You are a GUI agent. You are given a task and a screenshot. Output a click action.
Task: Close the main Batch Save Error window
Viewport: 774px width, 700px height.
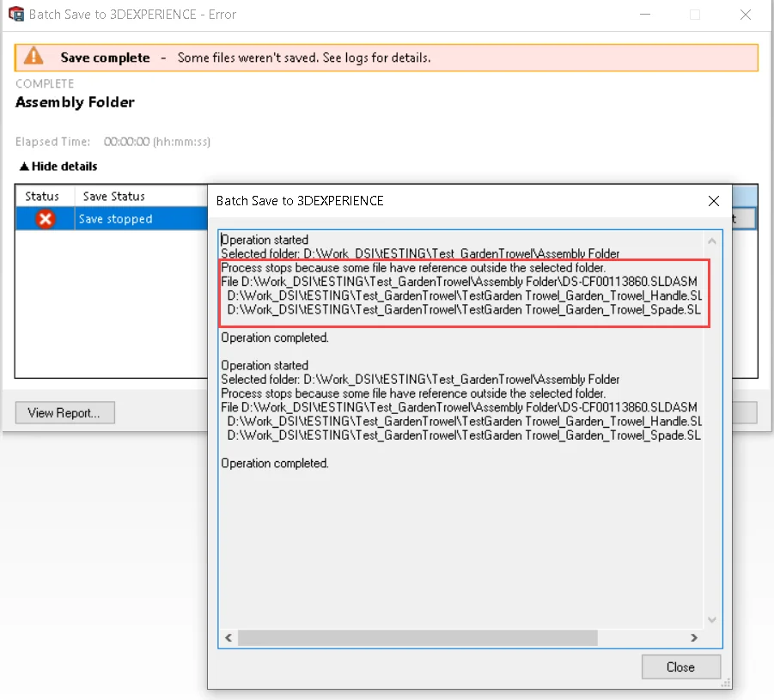pyautogui.click(x=747, y=15)
